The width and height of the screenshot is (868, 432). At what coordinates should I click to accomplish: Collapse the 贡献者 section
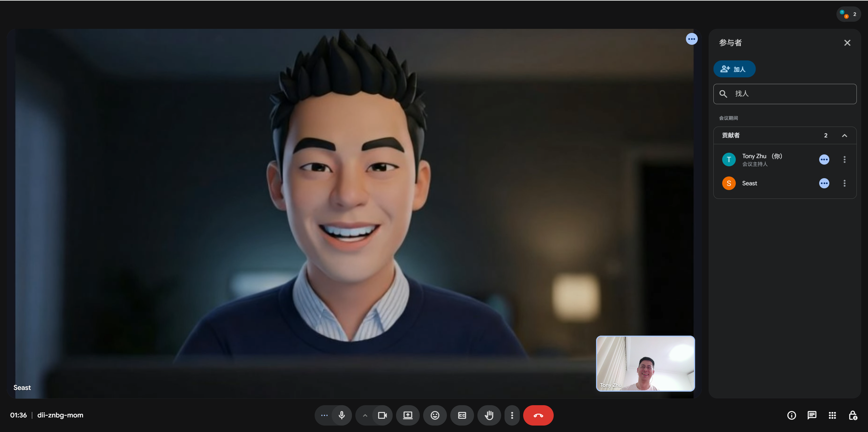(844, 135)
